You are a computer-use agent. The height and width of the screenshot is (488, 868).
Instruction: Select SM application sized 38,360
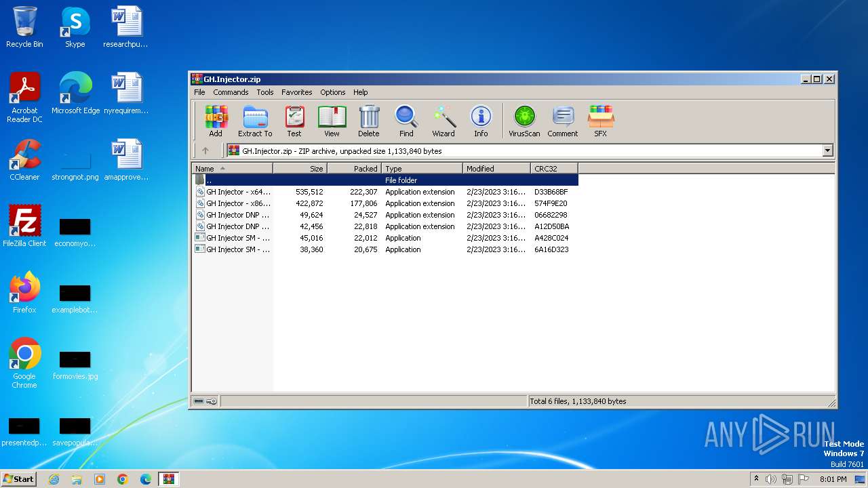[x=385, y=249]
